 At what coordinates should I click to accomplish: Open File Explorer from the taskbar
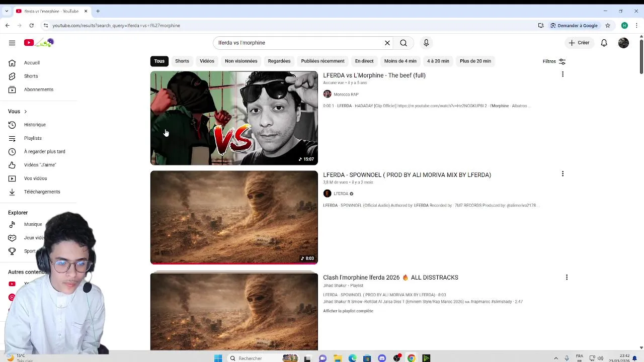click(x=338, y=358)
